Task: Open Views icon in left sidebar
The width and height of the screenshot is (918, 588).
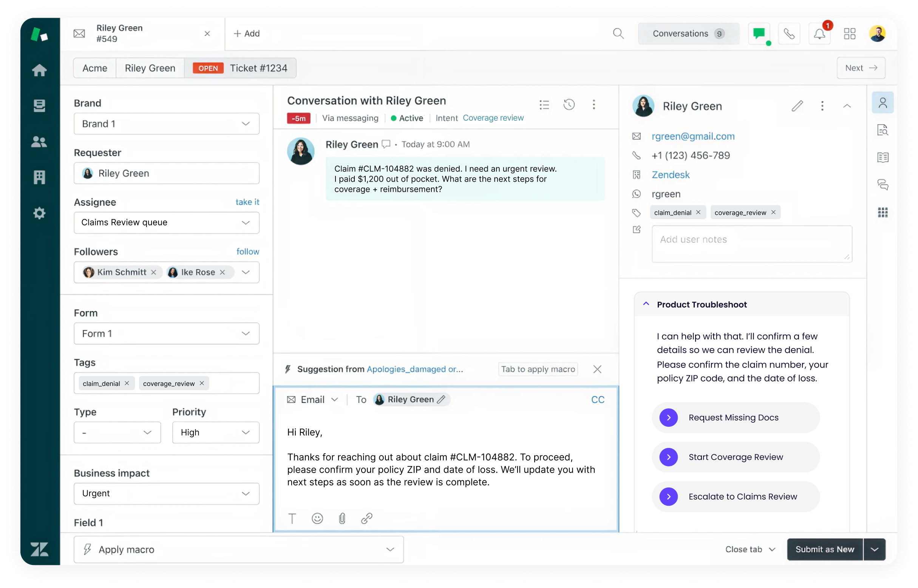Action: [39, 106]
